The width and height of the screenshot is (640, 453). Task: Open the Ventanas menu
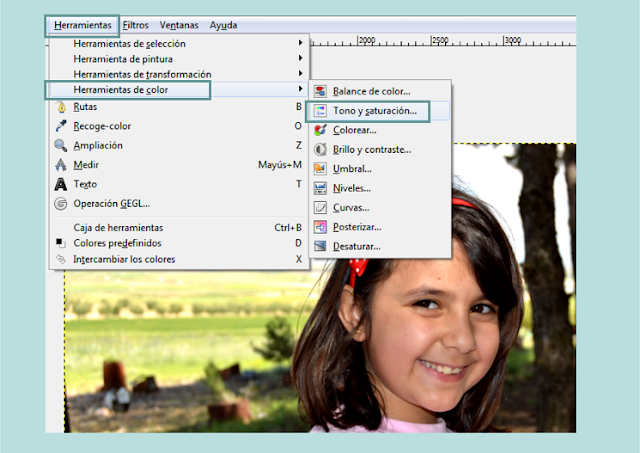click(179, 25)
